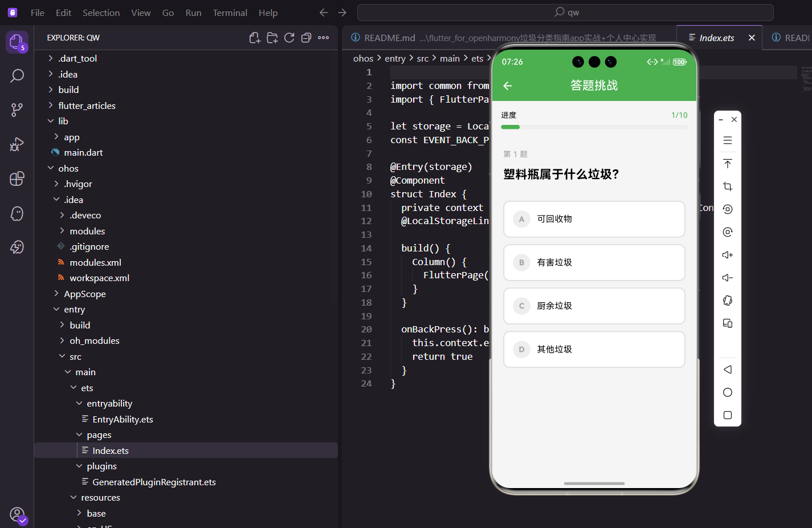Open the Search view in the activity bar
The height and width of the screenshot is (528, 812).
[17, 75]
